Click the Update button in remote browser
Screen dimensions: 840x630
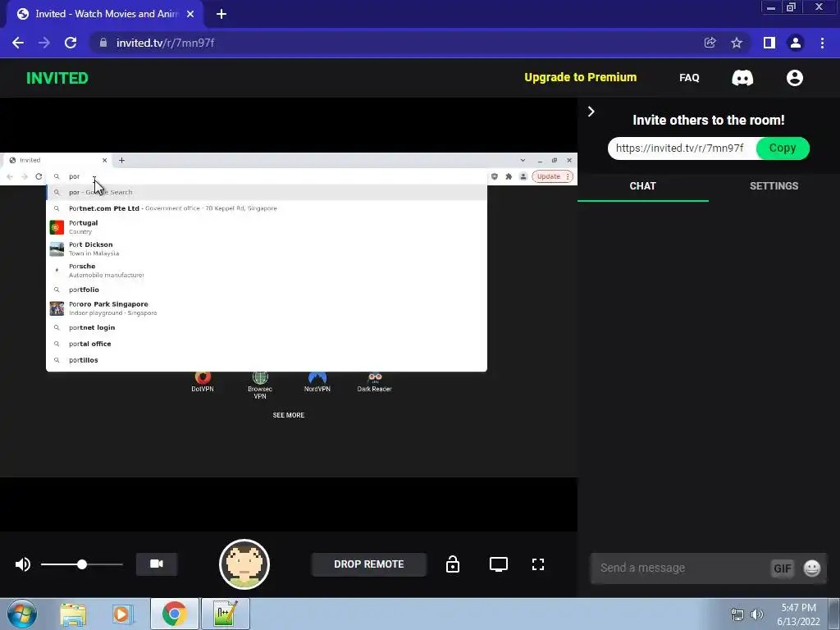click(552, 176)
